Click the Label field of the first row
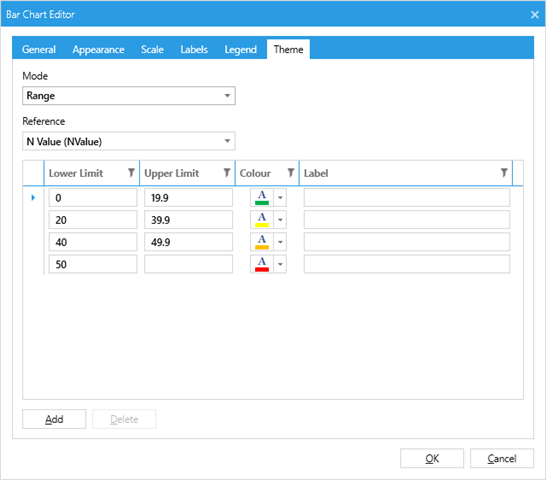The image size is (546, 480). pyautogui.click(x=407, y=198)
